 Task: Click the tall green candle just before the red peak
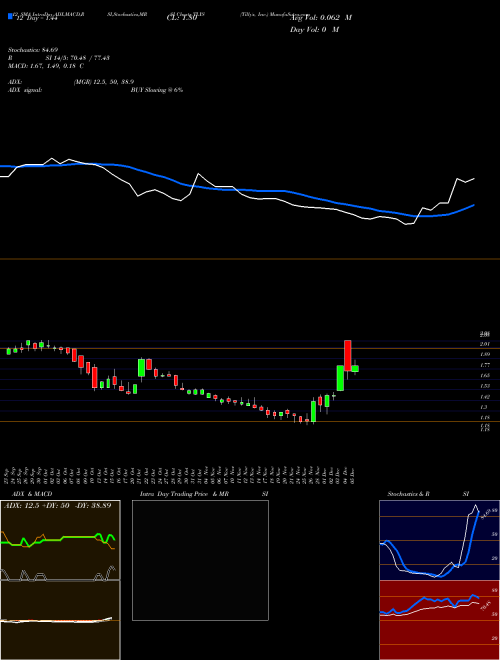[340, 378]
